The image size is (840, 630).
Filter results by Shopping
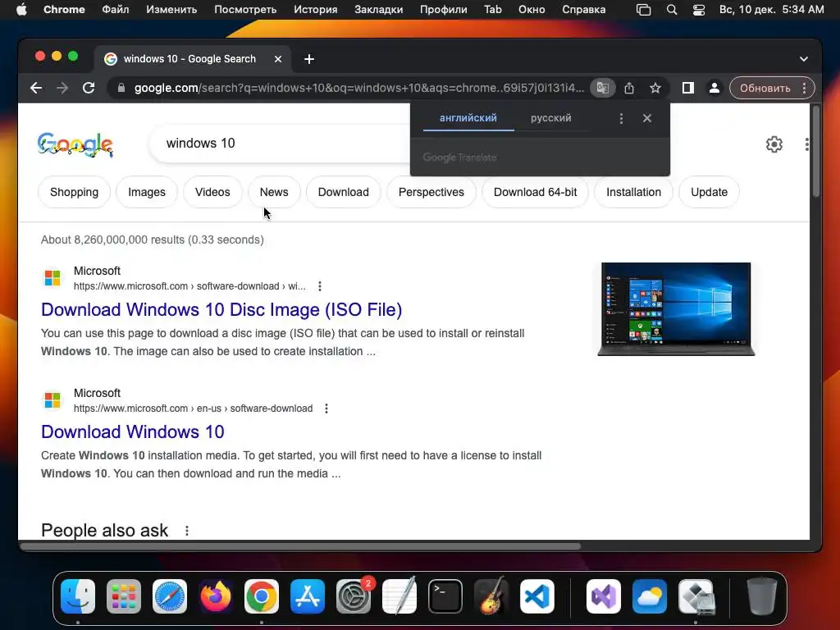pos(74,192)
